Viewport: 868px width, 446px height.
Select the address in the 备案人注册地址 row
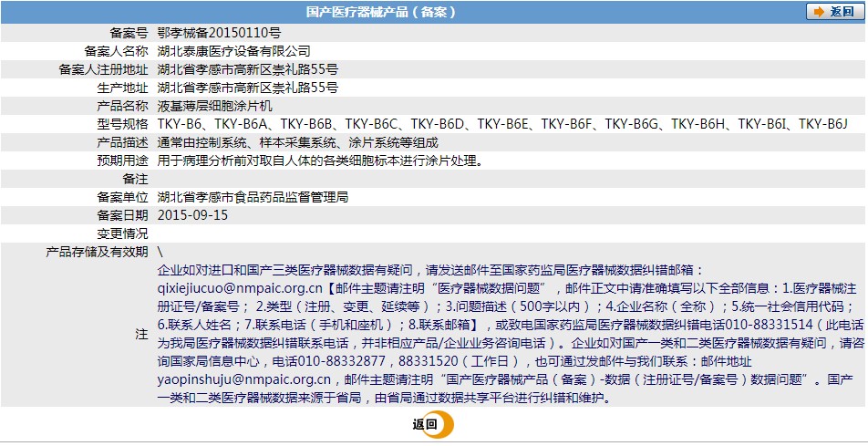point(247,70)
